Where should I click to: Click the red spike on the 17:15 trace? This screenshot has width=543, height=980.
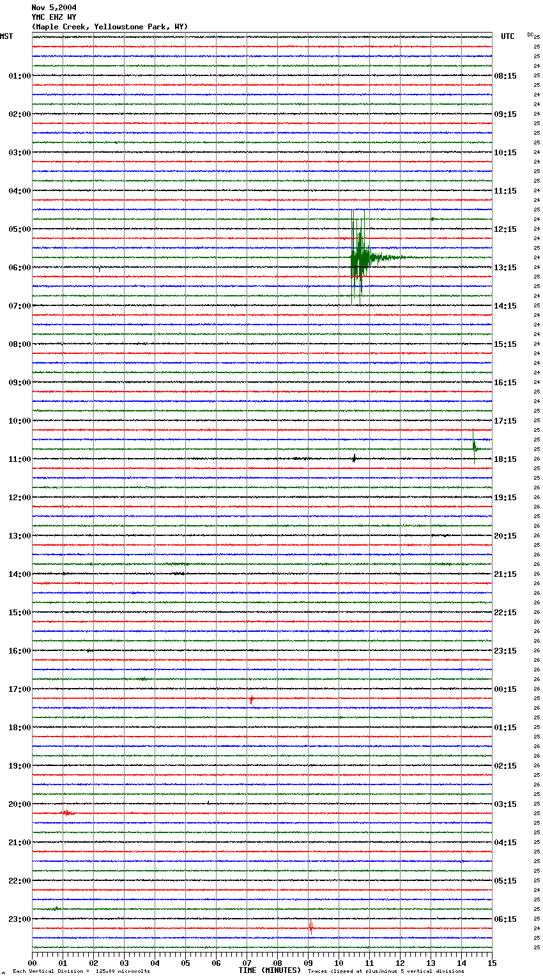coord(252,700)
